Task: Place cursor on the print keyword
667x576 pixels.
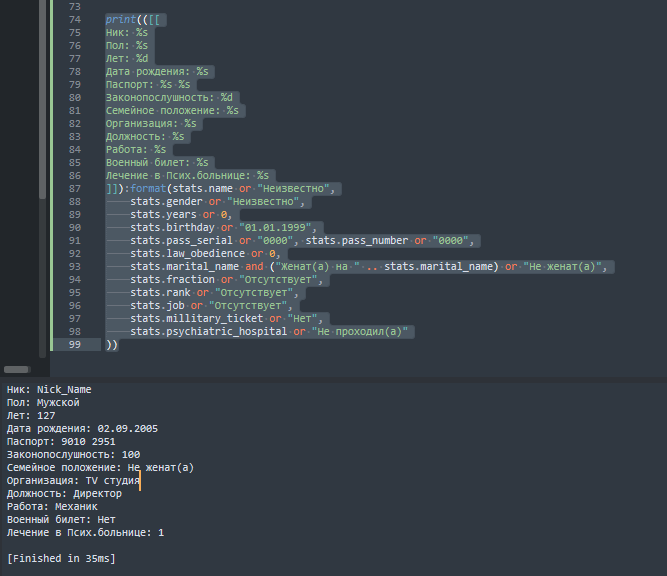Action: point(121,19)
